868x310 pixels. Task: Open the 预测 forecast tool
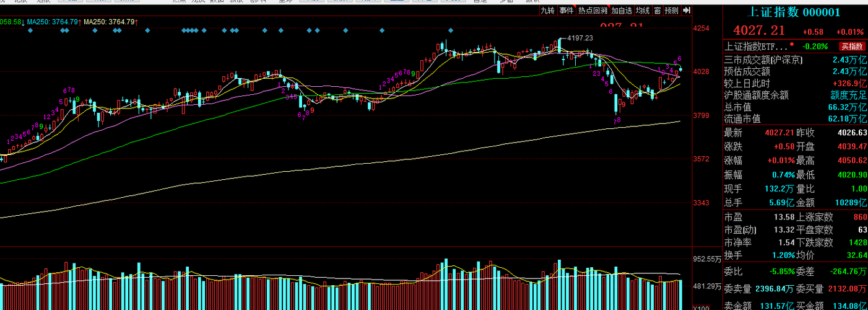coord(672,11)
